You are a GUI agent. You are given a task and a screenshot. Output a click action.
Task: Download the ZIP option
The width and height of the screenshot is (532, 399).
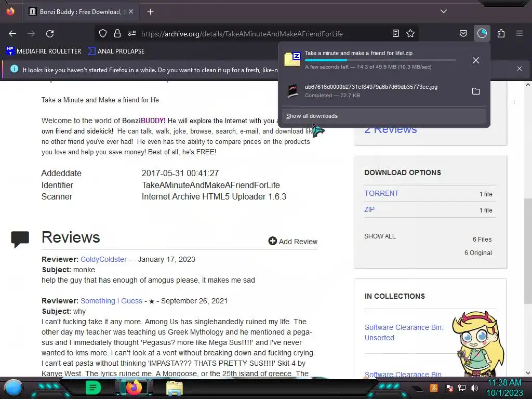[x=369, y=209]
